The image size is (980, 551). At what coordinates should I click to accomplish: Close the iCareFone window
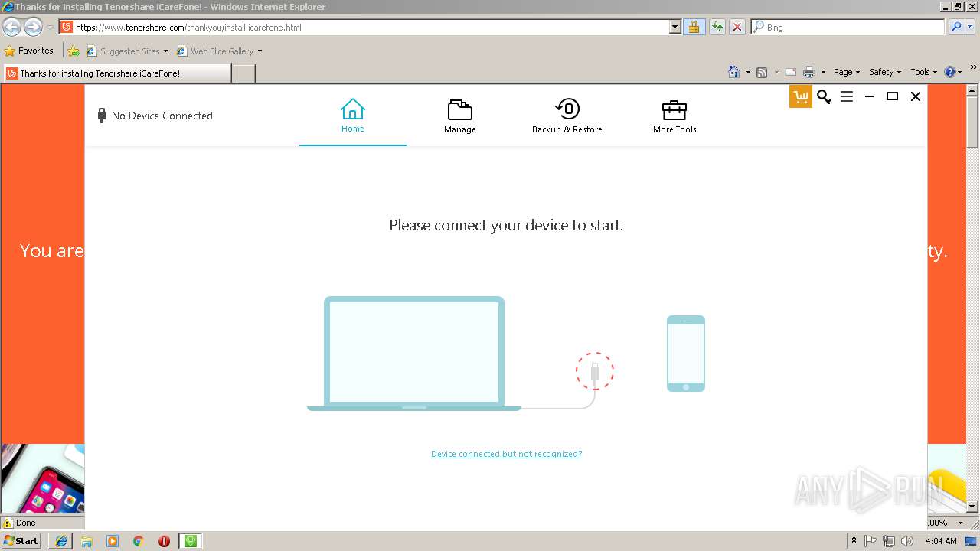point(915,96)
